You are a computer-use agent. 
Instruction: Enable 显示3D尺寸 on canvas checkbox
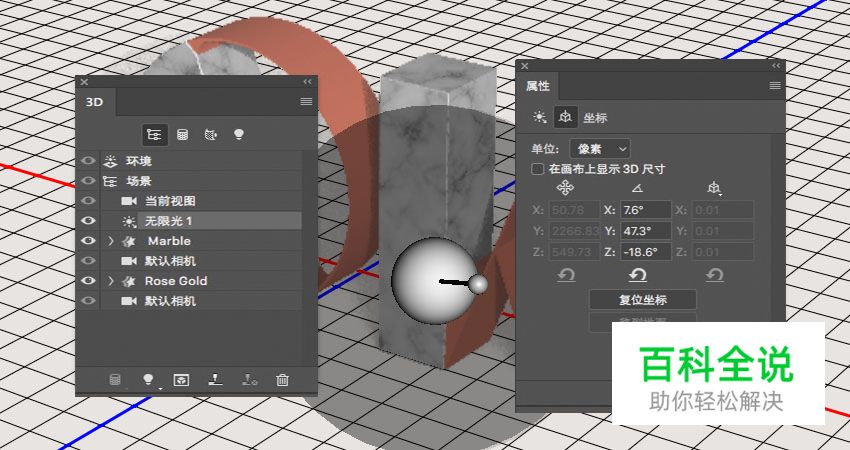coord(538,170)
